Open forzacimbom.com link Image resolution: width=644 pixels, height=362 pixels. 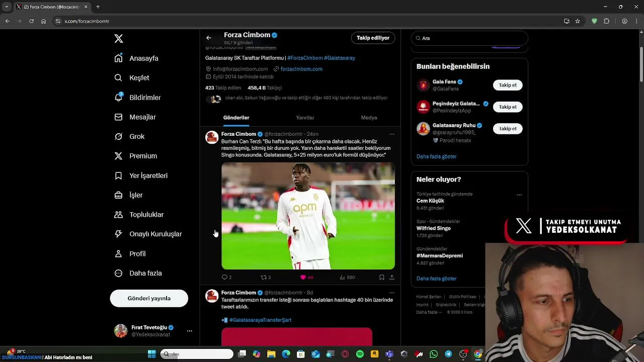(x=301, y=69)
